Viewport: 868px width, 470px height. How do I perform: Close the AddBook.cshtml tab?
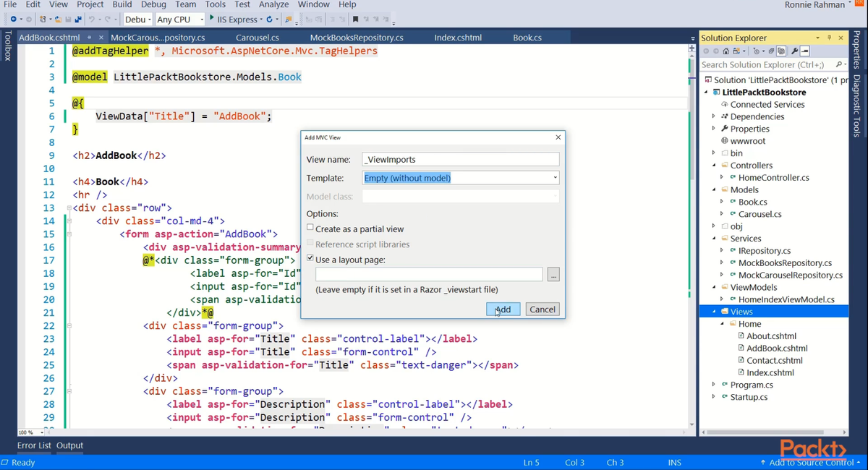101,38
